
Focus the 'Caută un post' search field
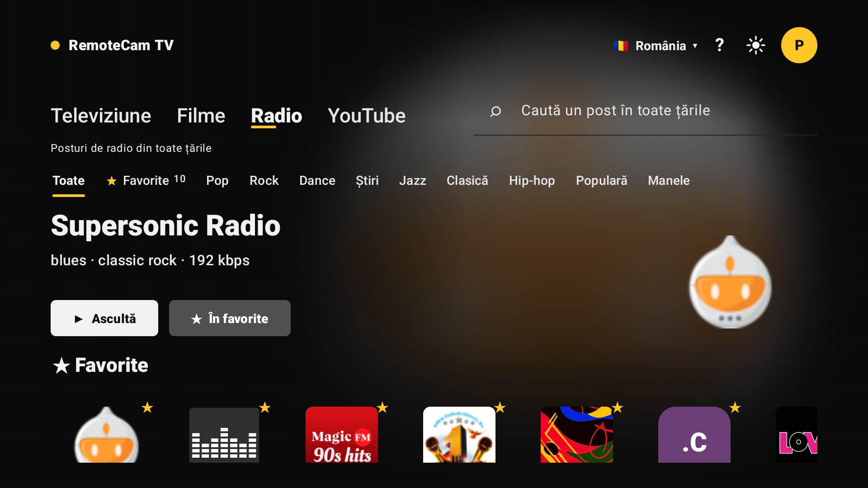[x=646, y=112]
